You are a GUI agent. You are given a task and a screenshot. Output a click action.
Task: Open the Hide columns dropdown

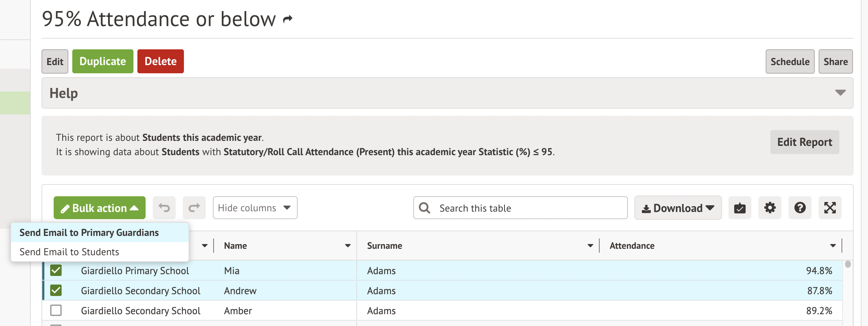pyautogui.click(x=255, y=208)
